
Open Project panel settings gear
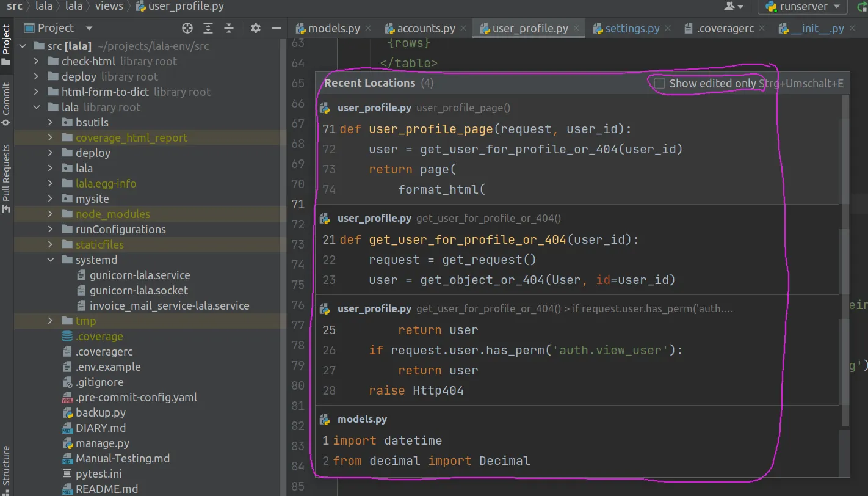coord(256,28)
